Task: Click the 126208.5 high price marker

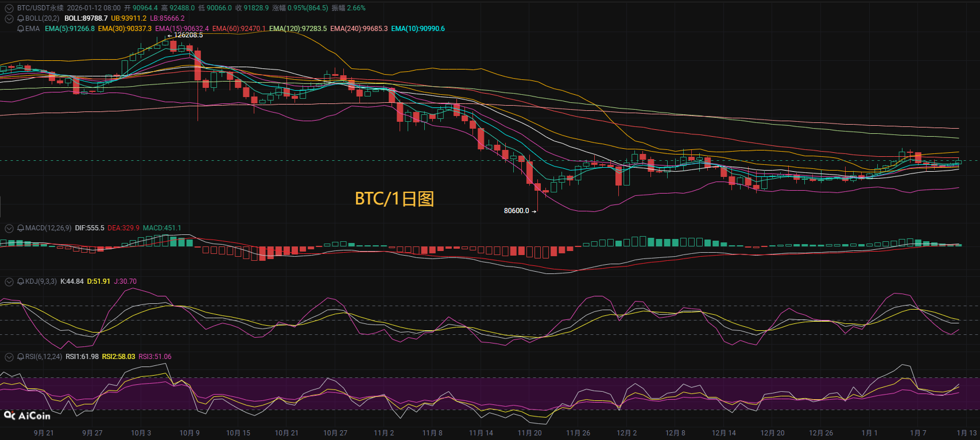Action: point(188,35)
